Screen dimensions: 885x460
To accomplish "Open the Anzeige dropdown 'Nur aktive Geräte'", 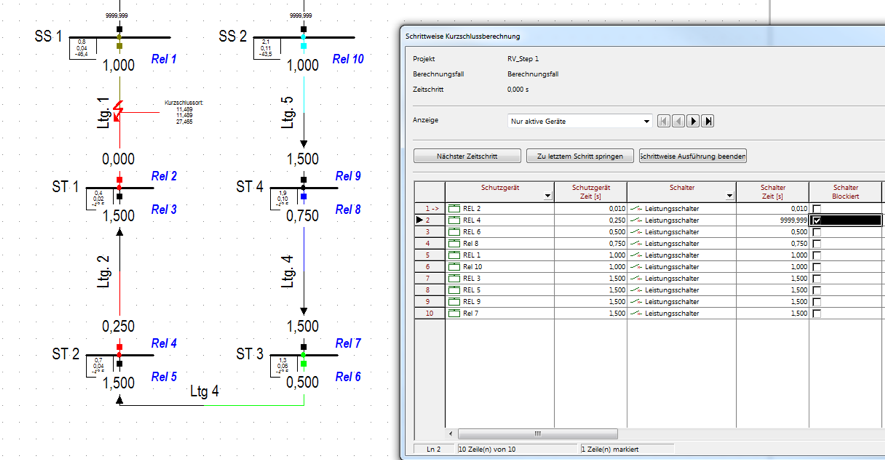I will (x=646, y=121).
